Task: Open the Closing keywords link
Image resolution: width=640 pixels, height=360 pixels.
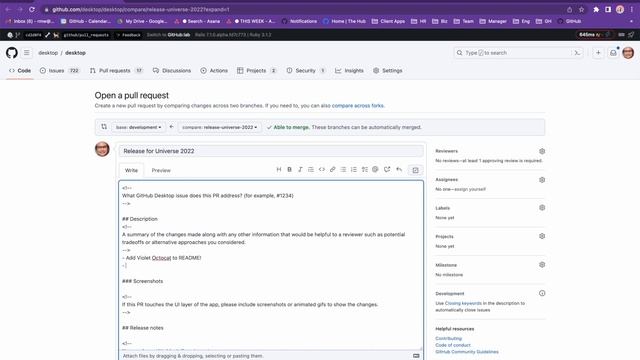Action: click(463, 303)
